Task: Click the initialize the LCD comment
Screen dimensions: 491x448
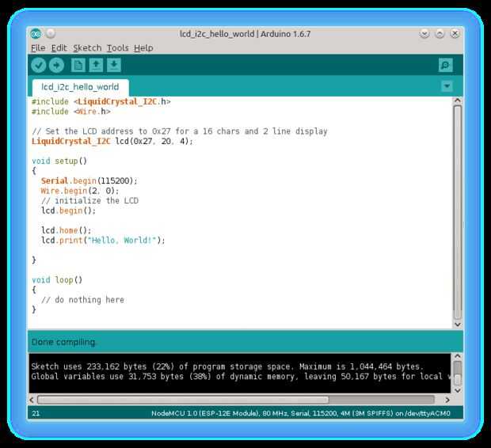Action: [89, 200]
